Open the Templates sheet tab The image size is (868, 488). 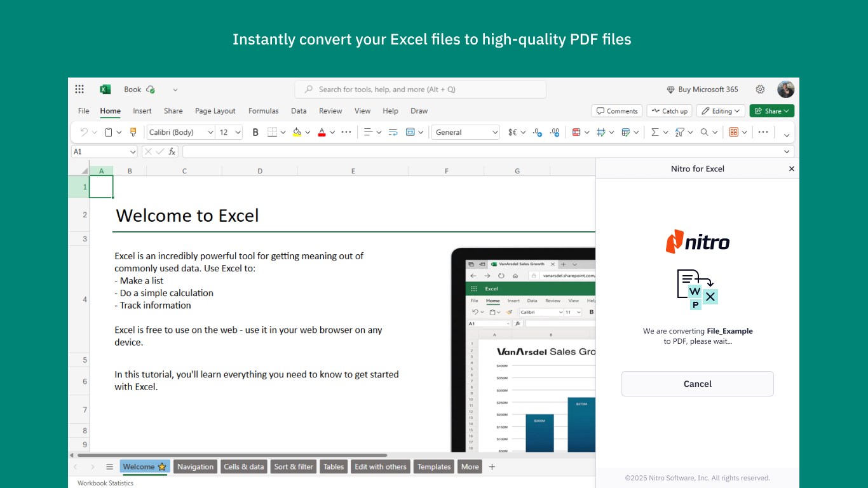(434, 467)
